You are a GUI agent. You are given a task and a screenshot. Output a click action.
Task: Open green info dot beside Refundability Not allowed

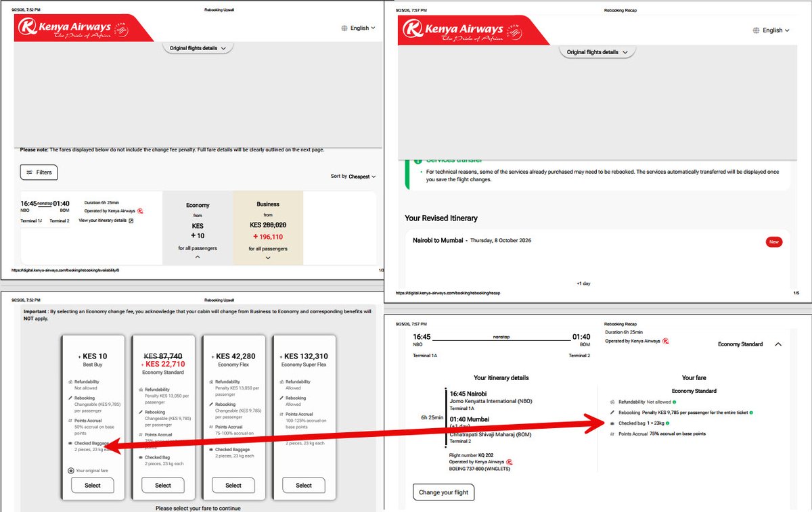point(675,402)
